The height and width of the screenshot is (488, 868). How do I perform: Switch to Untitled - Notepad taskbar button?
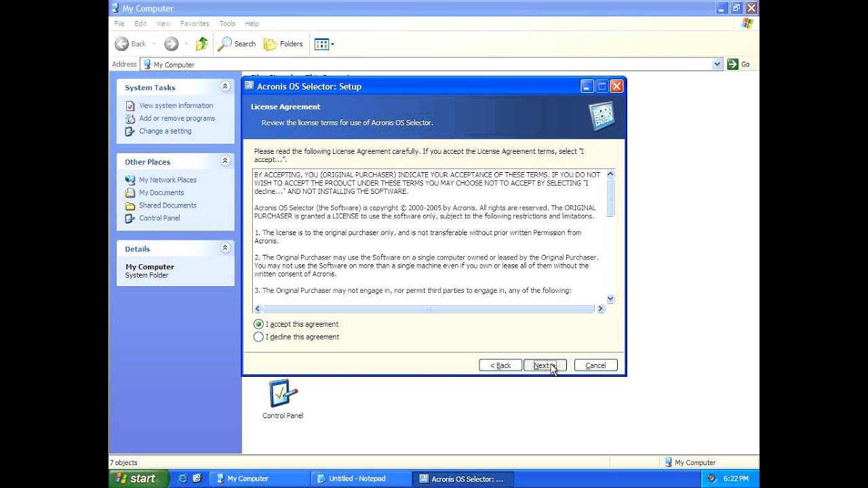pos(361,479)
